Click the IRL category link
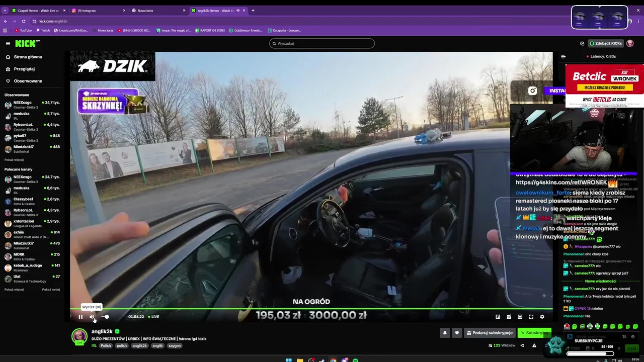644x362 pixels. point(94,346)
